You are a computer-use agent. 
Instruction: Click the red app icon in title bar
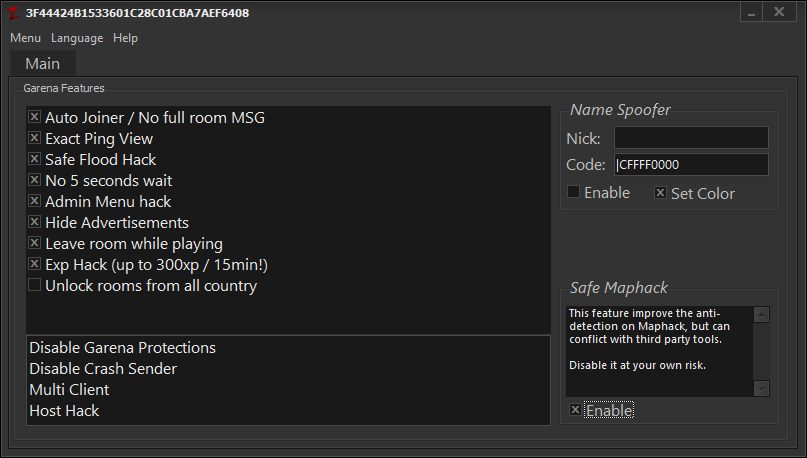[13, 13]
